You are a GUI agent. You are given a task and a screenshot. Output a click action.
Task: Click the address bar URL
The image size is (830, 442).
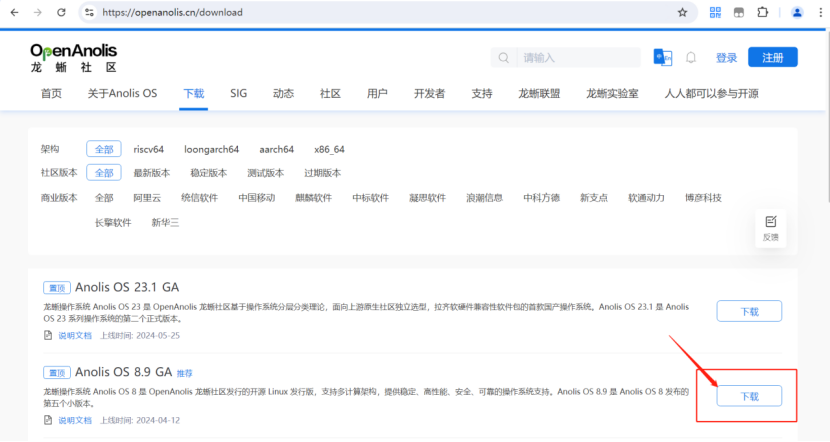pyautogui.click(x=172, y=12)
